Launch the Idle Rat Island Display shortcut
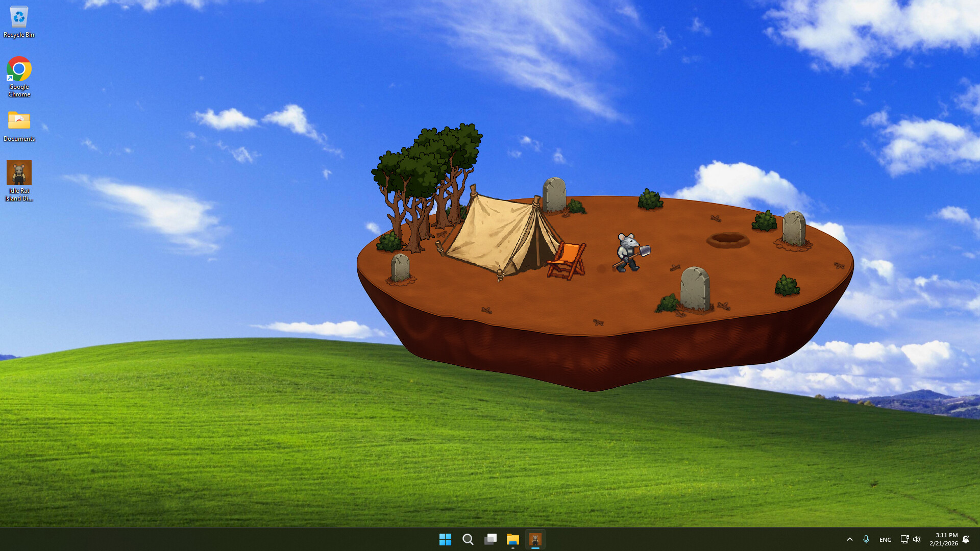This screenshot has width=980, height=551. click(19, 172)
